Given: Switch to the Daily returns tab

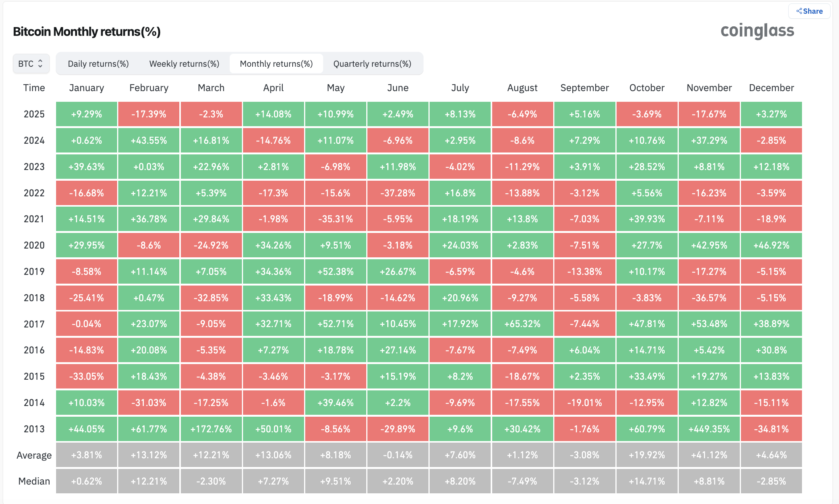Looking at the screenshot, I should [98, 63].
